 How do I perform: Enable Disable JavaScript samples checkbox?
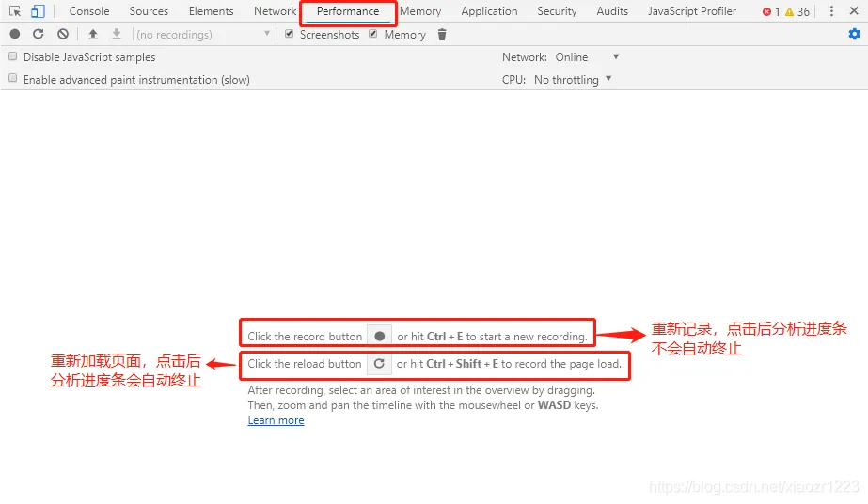[x=13, y=56]
